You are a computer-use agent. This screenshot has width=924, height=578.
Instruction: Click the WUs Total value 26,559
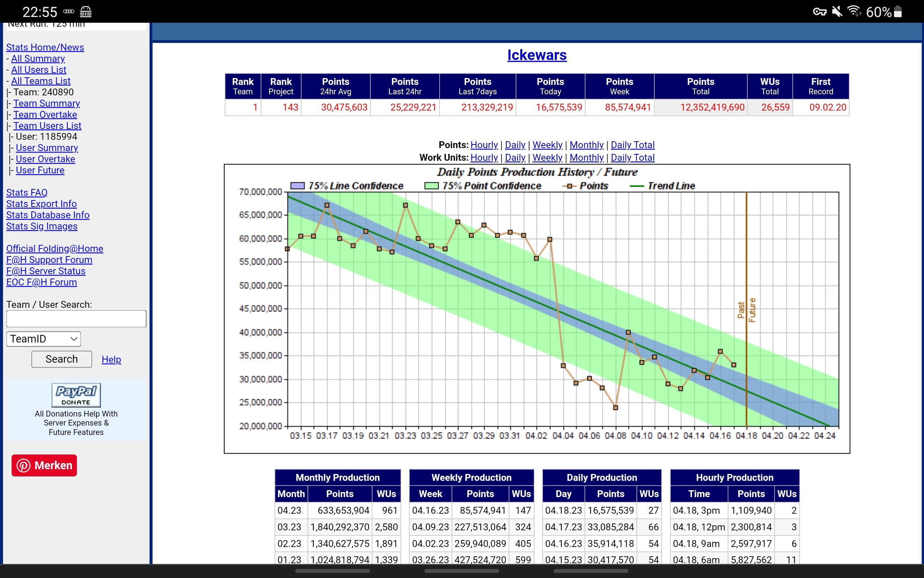(775, 107)
